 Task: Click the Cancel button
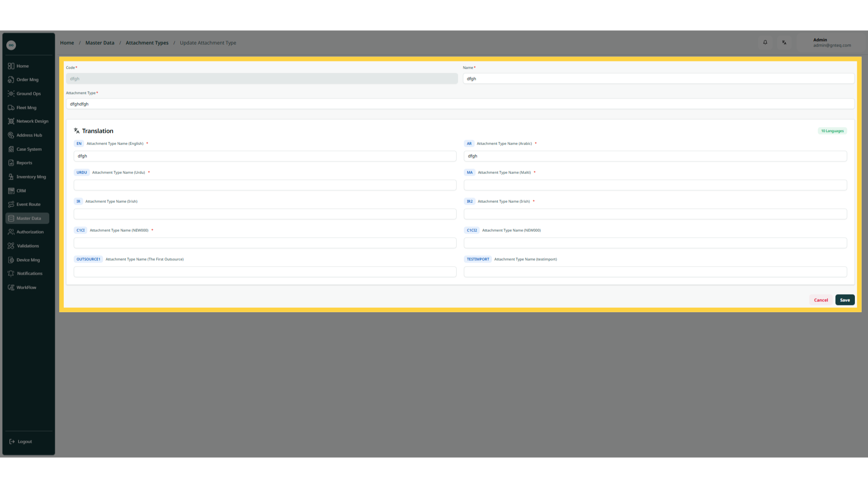click(821, 300)
